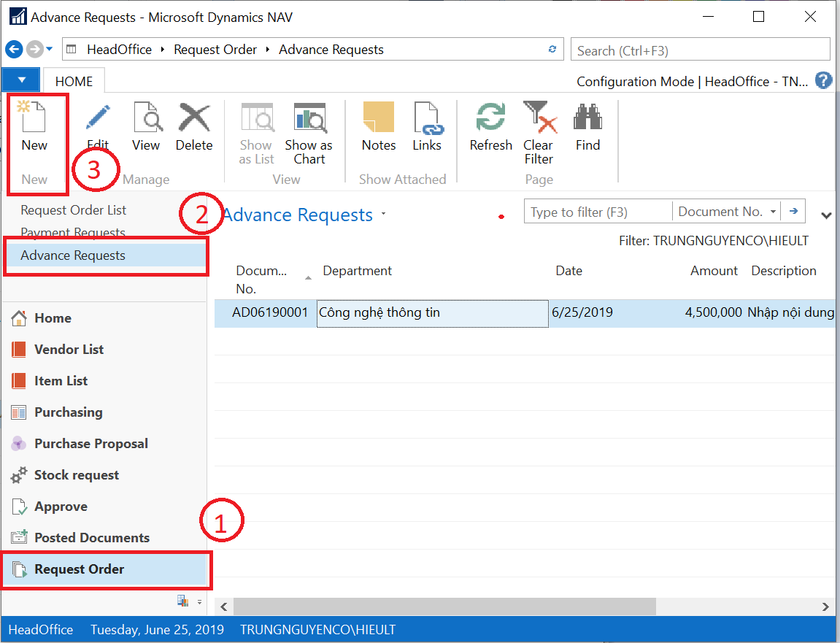Sort by the Document No. column header

(261, 280)
